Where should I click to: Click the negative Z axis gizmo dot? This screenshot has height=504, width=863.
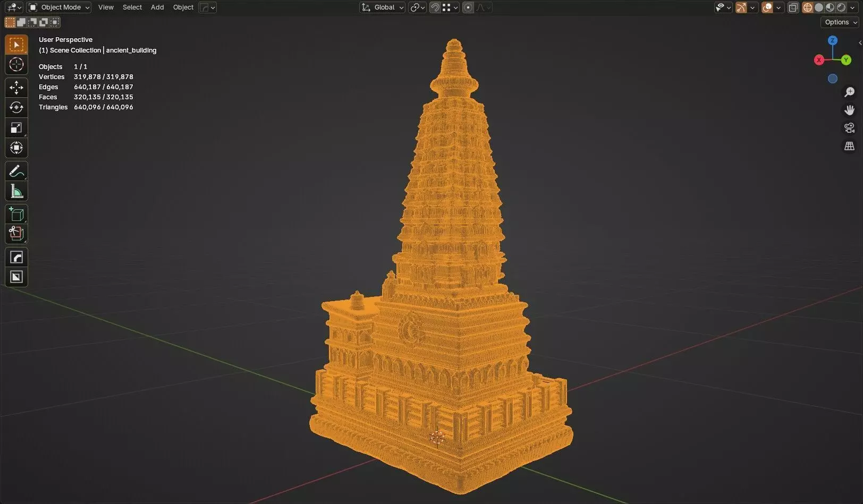tap(833, 79)
